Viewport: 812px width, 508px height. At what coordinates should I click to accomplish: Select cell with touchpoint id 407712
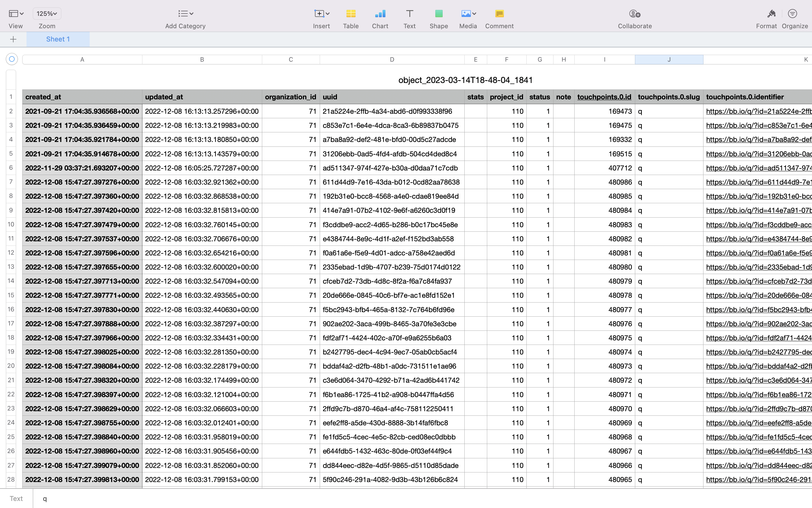click(604, 168)
